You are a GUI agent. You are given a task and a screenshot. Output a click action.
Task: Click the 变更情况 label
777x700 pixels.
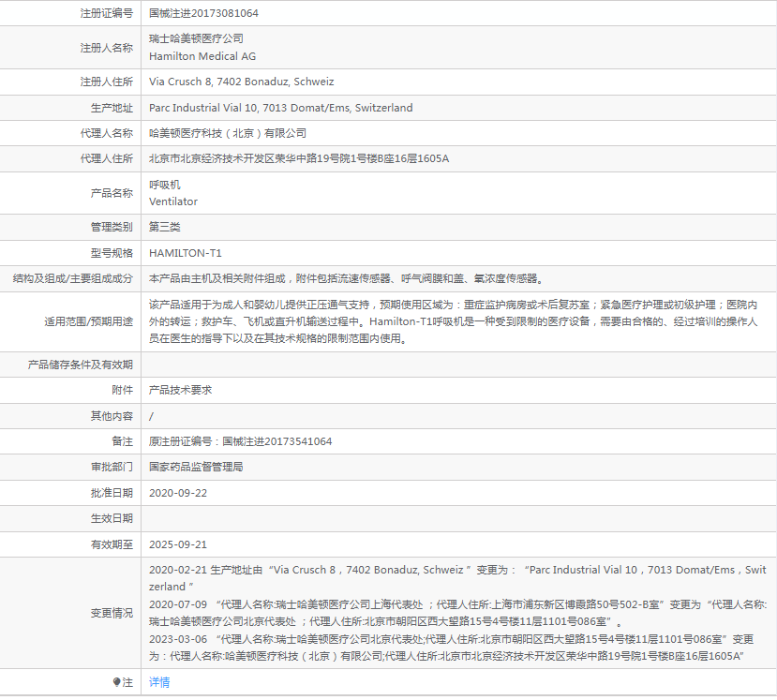[x=112, y=613]
